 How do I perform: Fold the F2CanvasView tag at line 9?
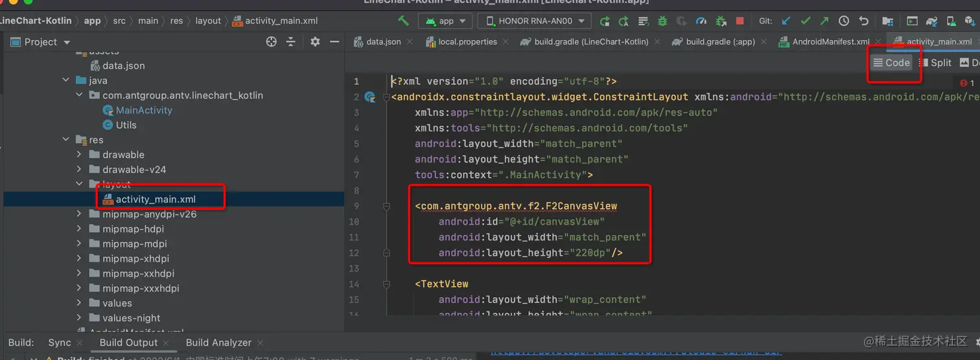click(x=386, y=207)
